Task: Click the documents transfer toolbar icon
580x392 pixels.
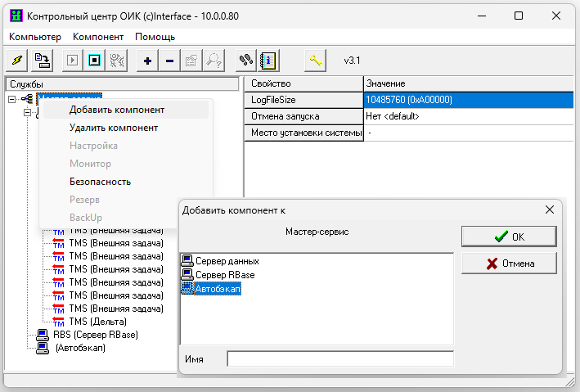Action: tap(43, 60)
